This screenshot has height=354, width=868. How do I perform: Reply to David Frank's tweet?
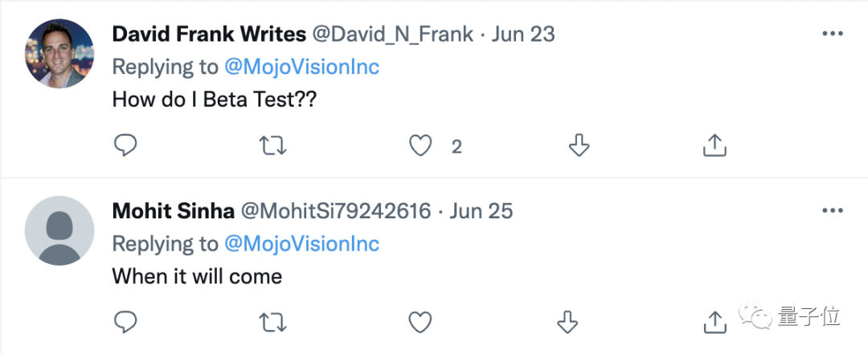(125, 145)
